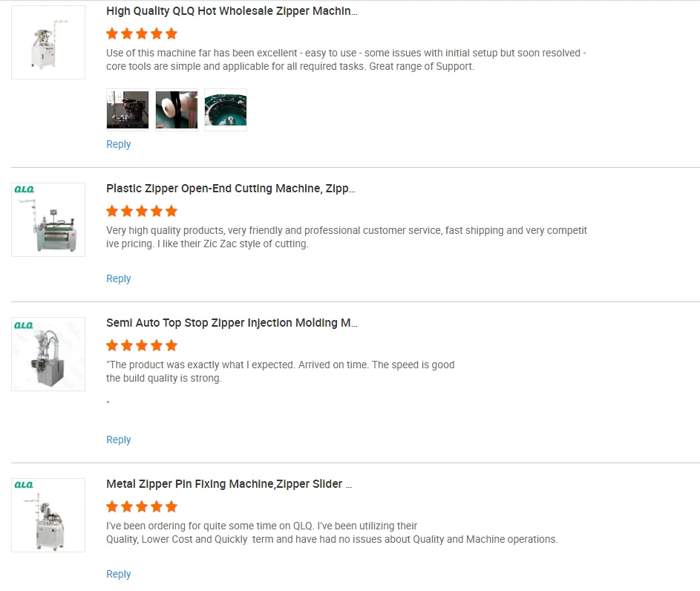Reply to the QLQ Hot Wholesale review
This screenshot has height=591, width=700.
(x=119, y=144)
